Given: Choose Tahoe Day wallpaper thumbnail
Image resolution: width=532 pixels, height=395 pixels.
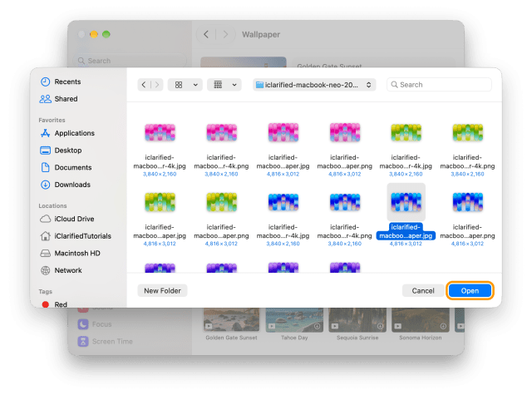Looking at the screenshot, I should (x=294, y=320).
